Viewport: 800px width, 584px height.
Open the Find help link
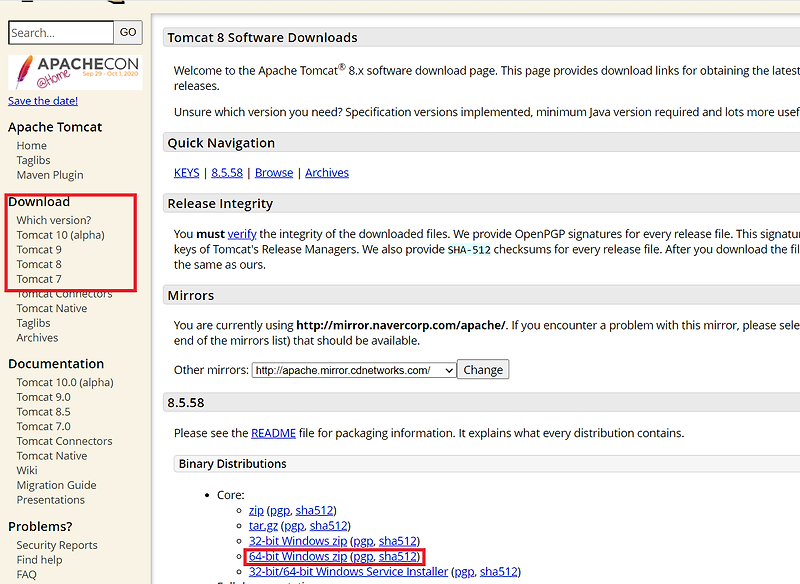pos(39,560)
